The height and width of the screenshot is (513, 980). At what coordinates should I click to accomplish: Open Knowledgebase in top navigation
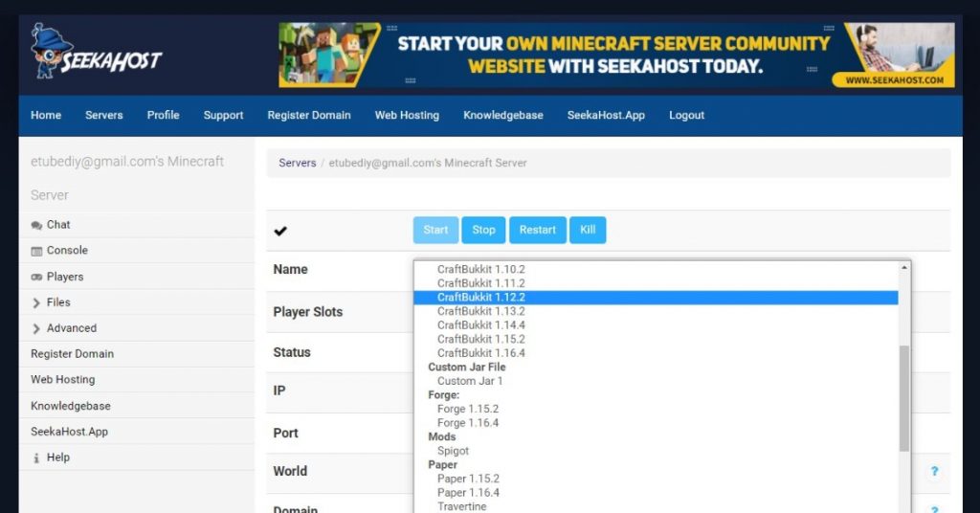click(x=503, y=115)
